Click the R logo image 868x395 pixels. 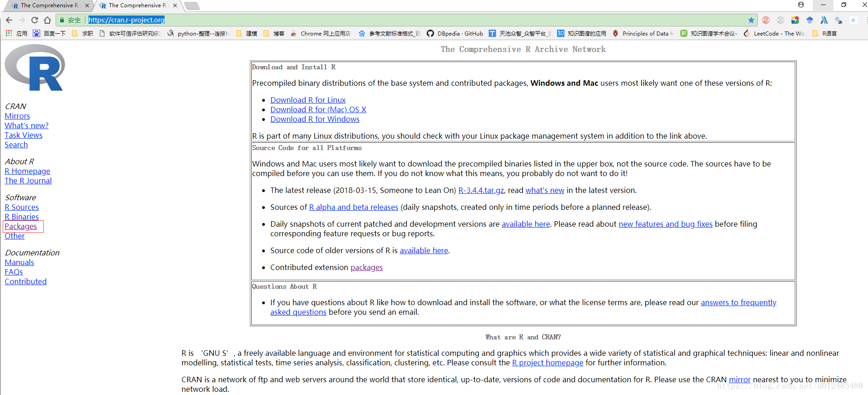click(35, 68)
